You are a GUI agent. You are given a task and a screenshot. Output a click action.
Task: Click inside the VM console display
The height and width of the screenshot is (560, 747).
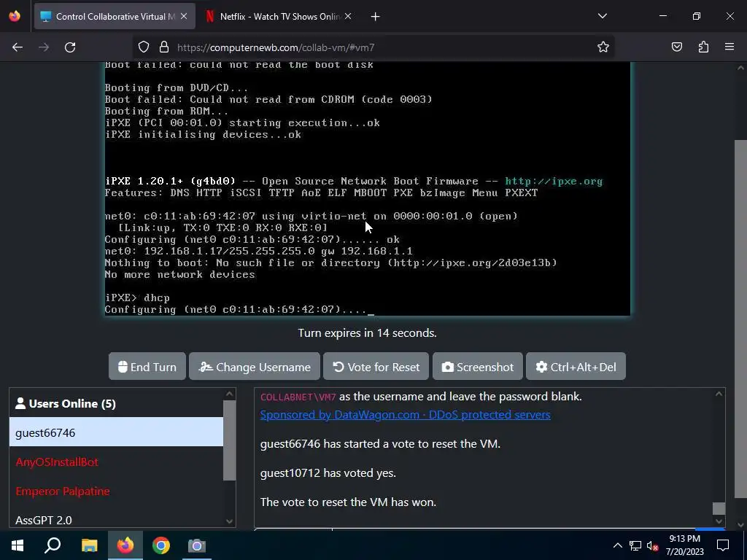click(368, 189)
